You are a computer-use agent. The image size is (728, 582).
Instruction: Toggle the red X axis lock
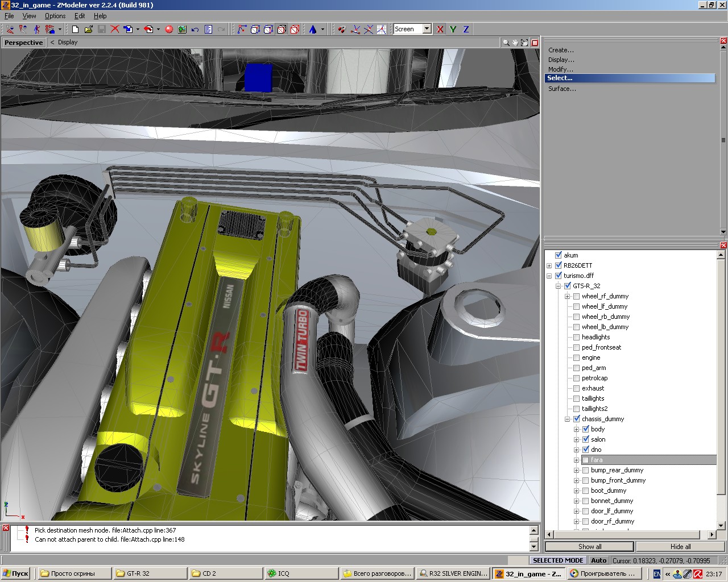point(440,29)
